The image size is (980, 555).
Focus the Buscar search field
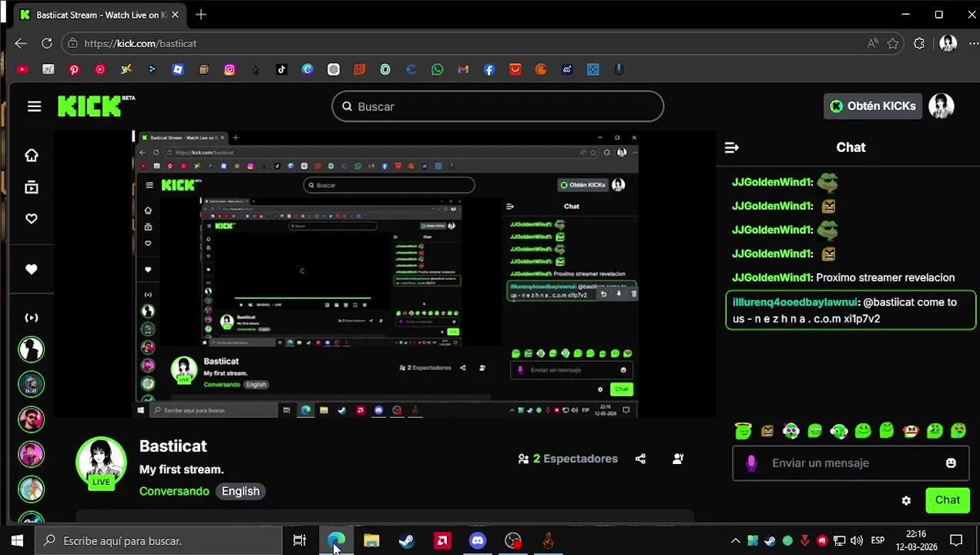pyautogui.click(x=498, y=106)
